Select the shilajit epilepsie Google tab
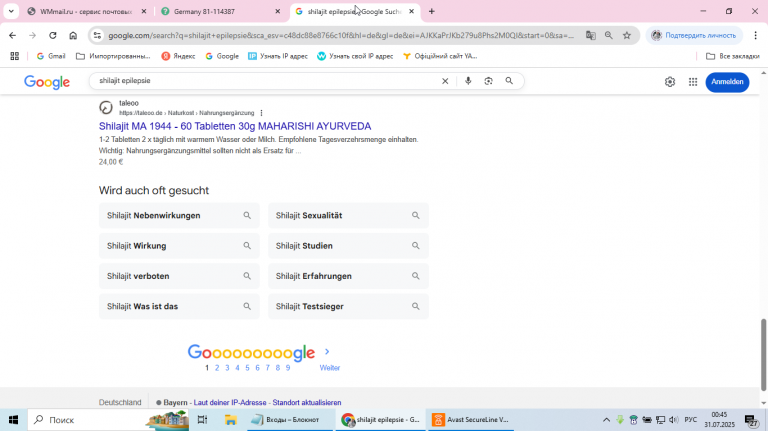 pos(355,11)
